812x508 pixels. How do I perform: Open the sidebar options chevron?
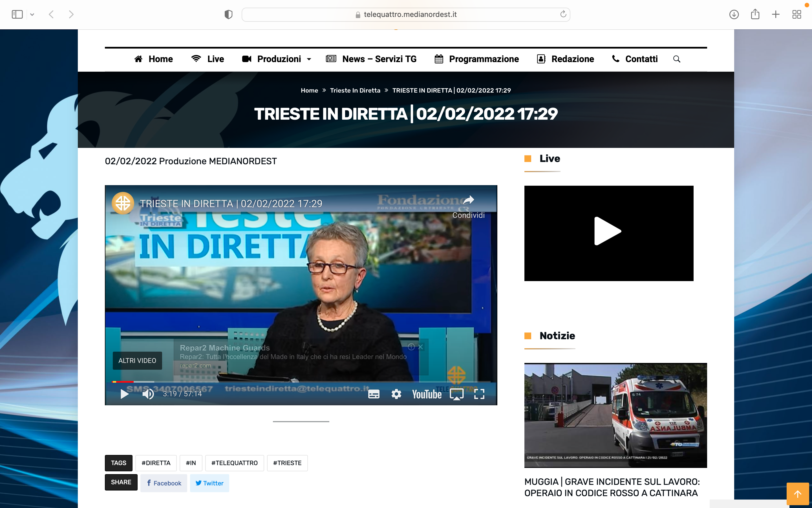(32, 14)
